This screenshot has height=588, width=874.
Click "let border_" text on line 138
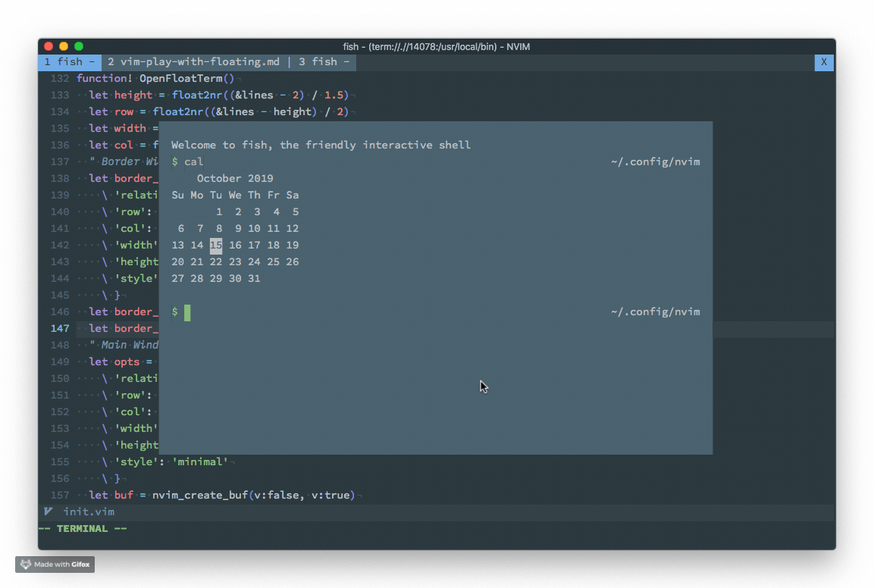click(x=124, y=178)
